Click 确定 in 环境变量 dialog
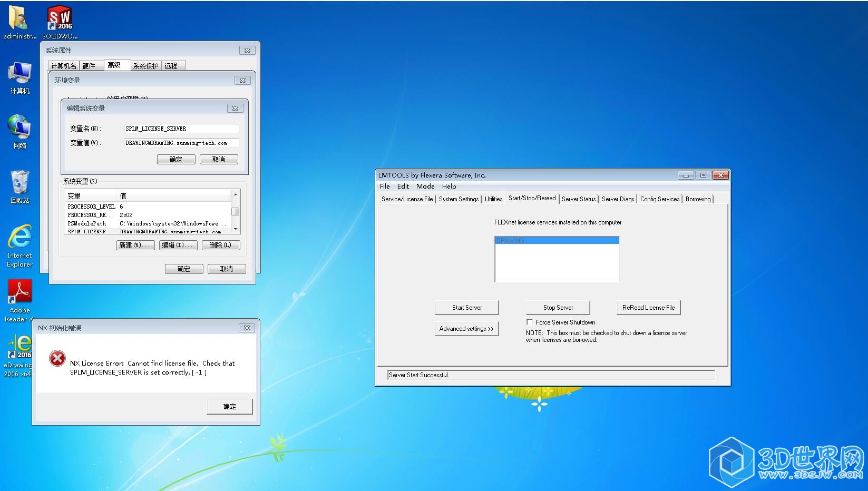Viewport: 868px width, 491px height. pyautogui.click(x=184, y=269)
